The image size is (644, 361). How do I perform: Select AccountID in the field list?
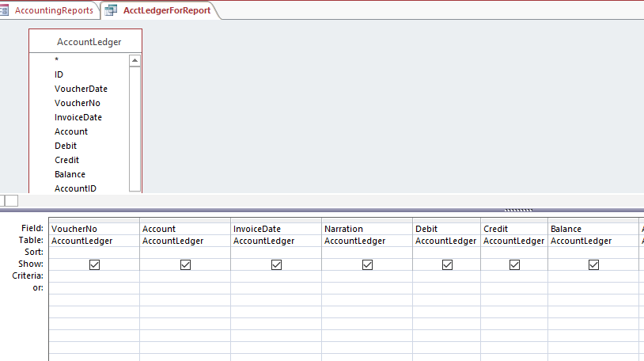coord(76,188)
